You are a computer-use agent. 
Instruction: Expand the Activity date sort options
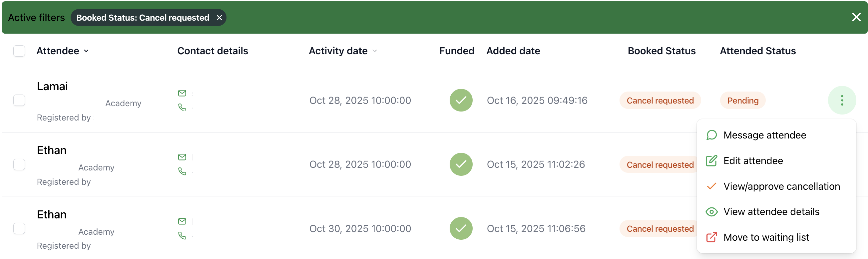tap(374, 51)
